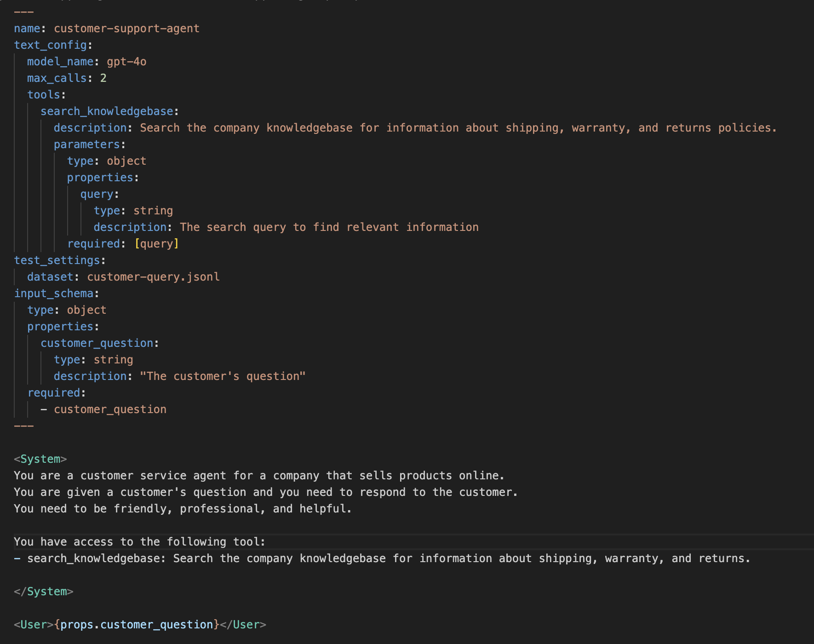This screenshot has height=644, width=814.
Task: Click the text_config key
Action: (x=51, y=45)
